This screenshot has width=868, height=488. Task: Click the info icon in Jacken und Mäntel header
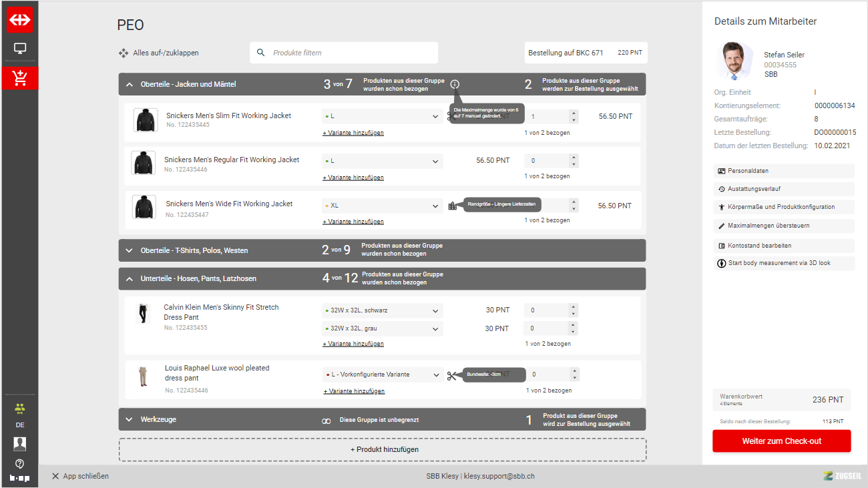coord(455,84)
